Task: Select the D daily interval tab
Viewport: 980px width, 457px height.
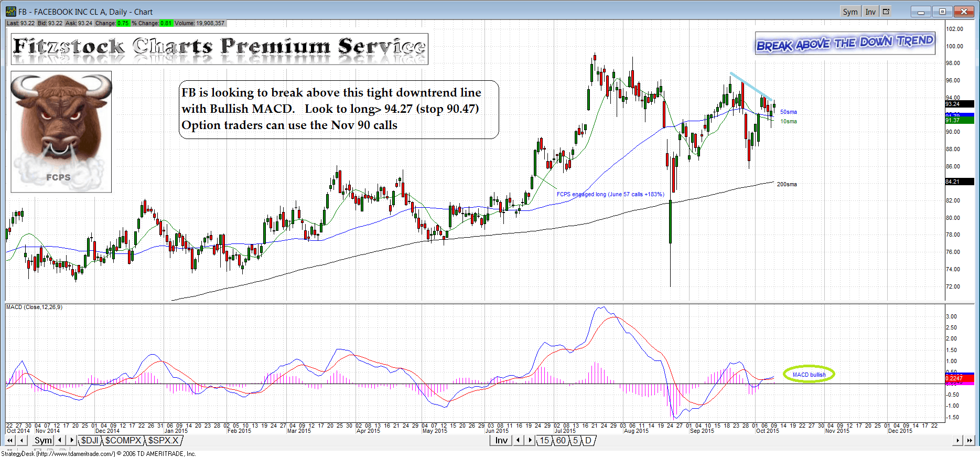Action: coord(588,440)
